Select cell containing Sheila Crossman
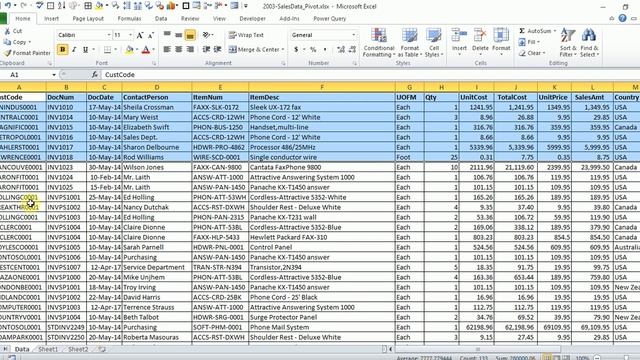 tap(157, 107)
